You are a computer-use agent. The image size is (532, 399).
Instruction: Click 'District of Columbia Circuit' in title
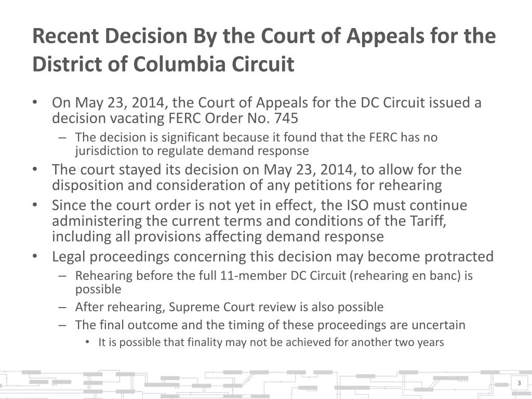[x=163, y=64]
